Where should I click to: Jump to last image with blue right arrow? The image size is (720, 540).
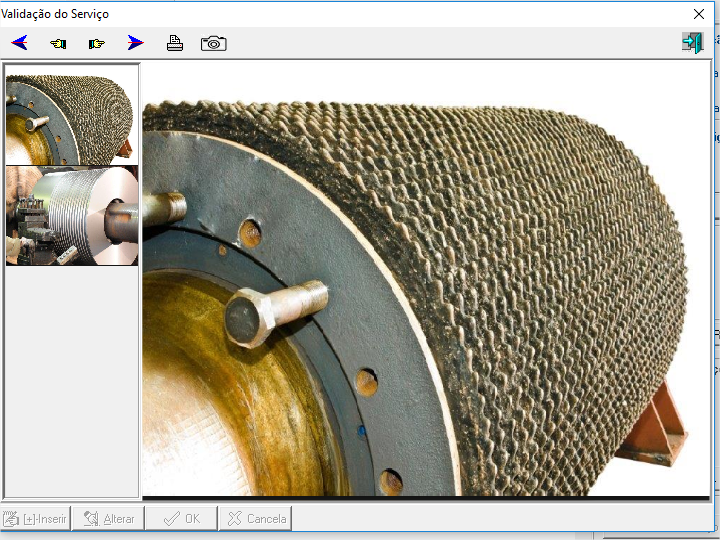136,43
